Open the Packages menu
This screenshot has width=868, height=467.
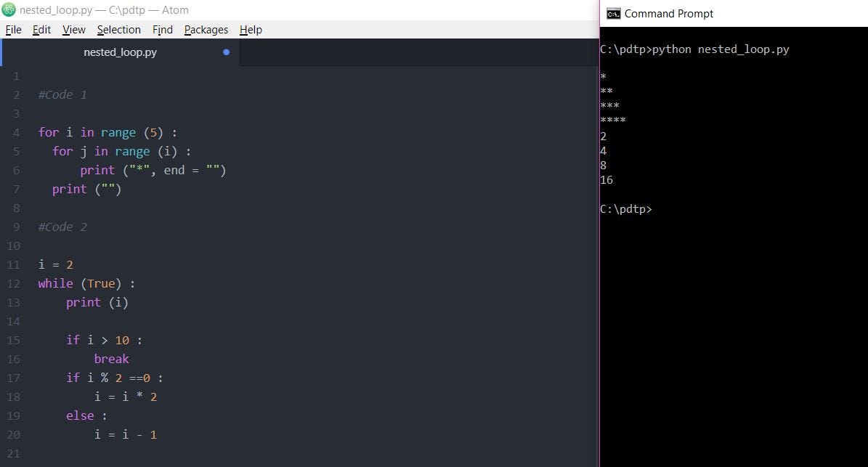click(206, 30)
